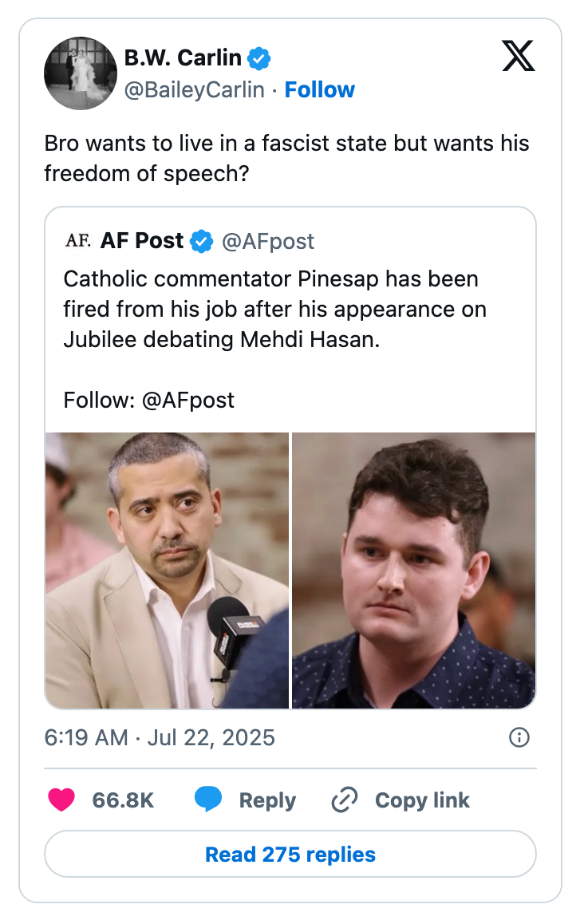
Task: Open B.W. Carlin's profile picture
Action: [80, 73]
